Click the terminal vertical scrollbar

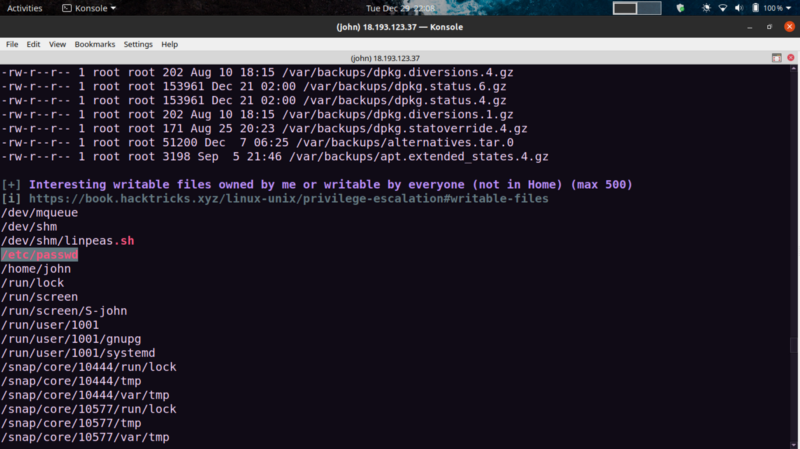793,255
